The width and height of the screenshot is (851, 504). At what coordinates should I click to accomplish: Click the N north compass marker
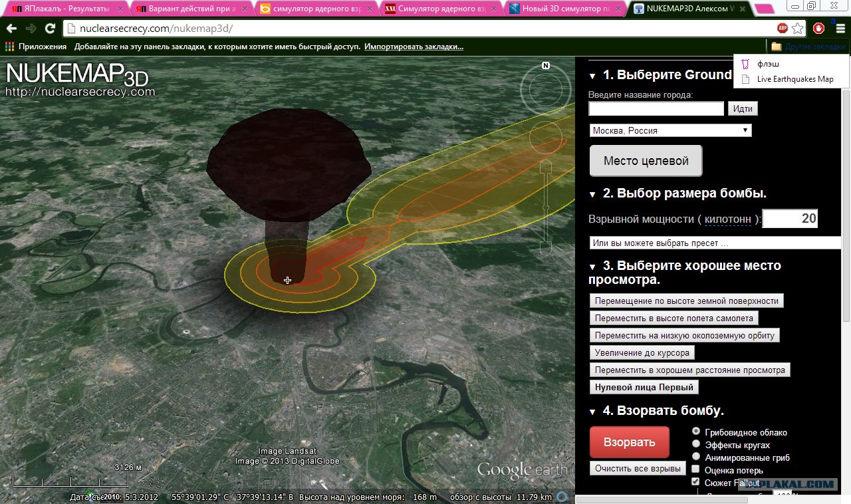[x=546, y=66]
